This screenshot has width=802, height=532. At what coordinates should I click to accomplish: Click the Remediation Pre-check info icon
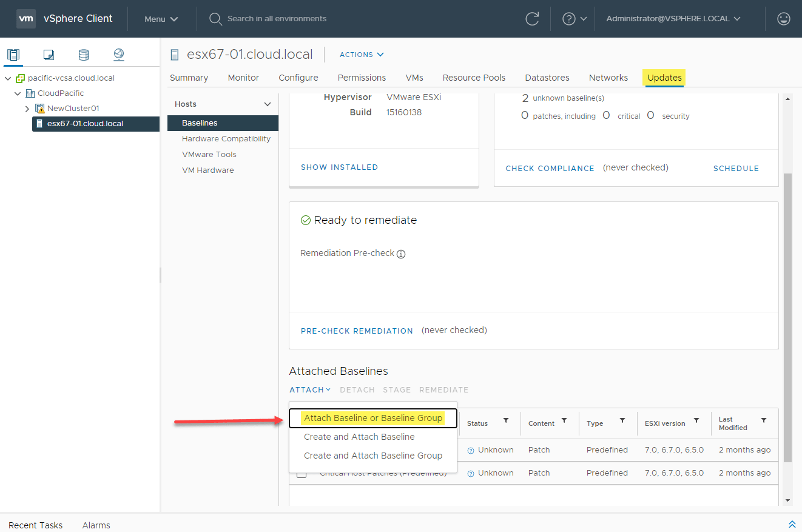(401, 254)
